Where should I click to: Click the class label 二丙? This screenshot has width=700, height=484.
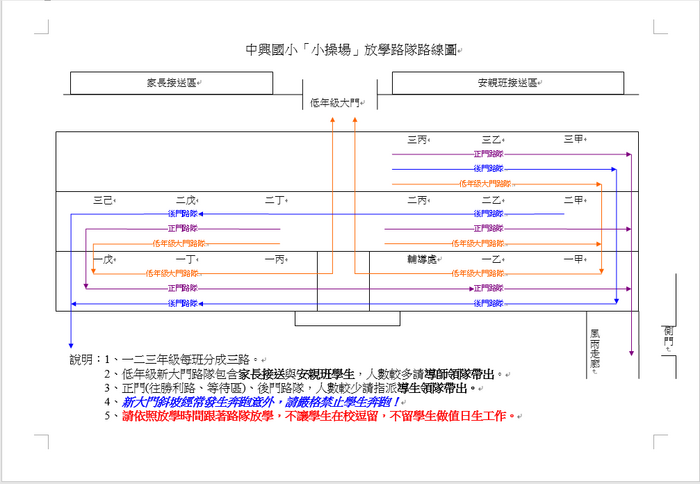click(417, 200)
